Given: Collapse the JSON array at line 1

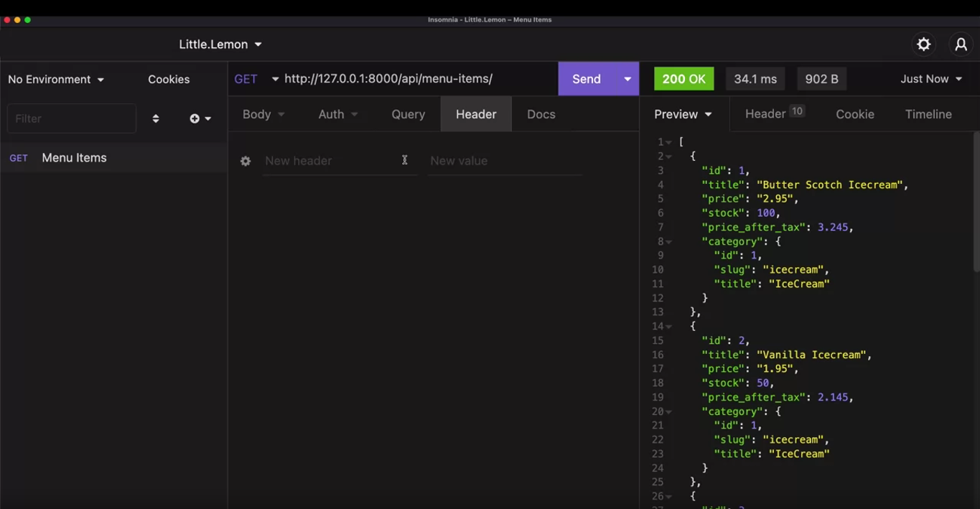Looking at the screenshot, I should pos(669,142).
